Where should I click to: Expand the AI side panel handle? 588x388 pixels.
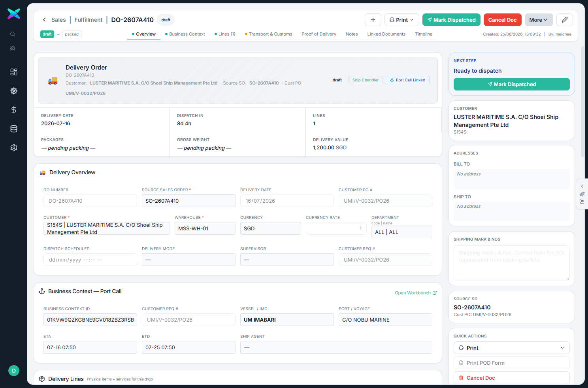click(x=582, y=194)
